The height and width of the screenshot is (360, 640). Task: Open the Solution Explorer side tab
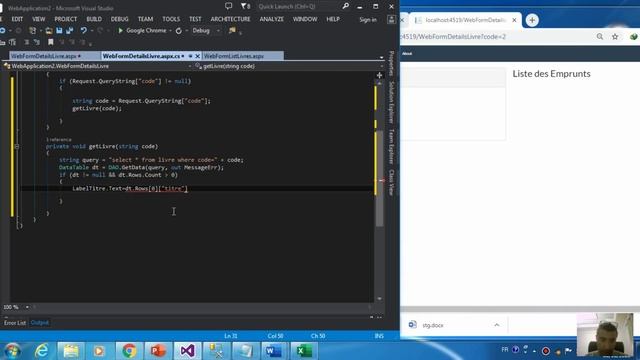coord(391,102)
